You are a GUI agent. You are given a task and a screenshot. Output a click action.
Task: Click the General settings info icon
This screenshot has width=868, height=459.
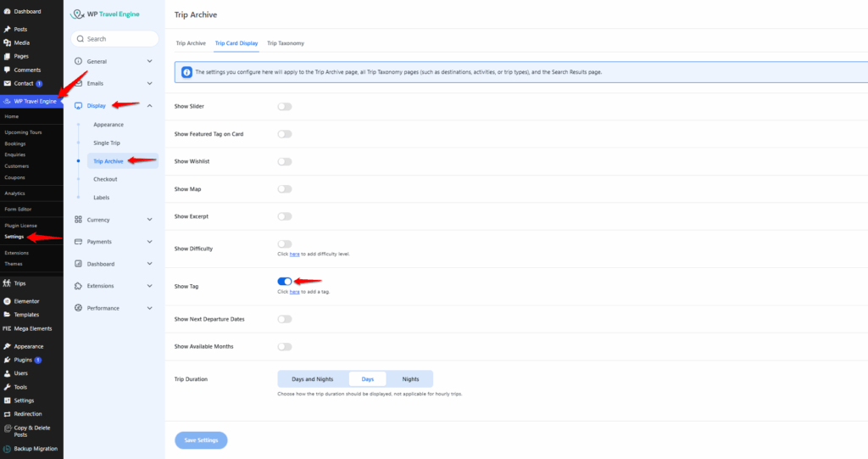tap(79, 61)
